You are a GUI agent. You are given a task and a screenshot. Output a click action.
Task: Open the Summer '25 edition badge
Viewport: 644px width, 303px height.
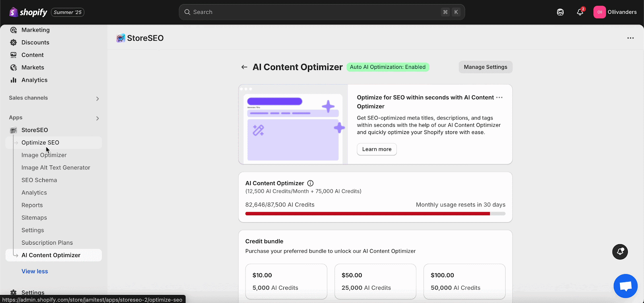68,12
